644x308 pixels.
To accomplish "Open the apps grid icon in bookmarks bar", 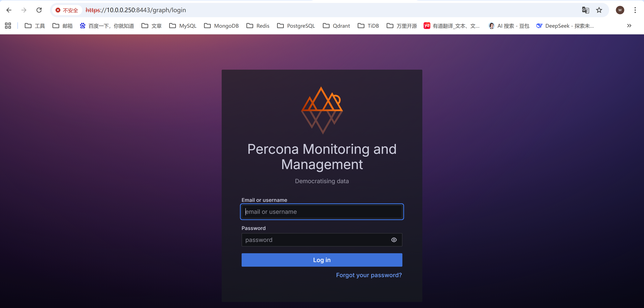I will 8,26.
